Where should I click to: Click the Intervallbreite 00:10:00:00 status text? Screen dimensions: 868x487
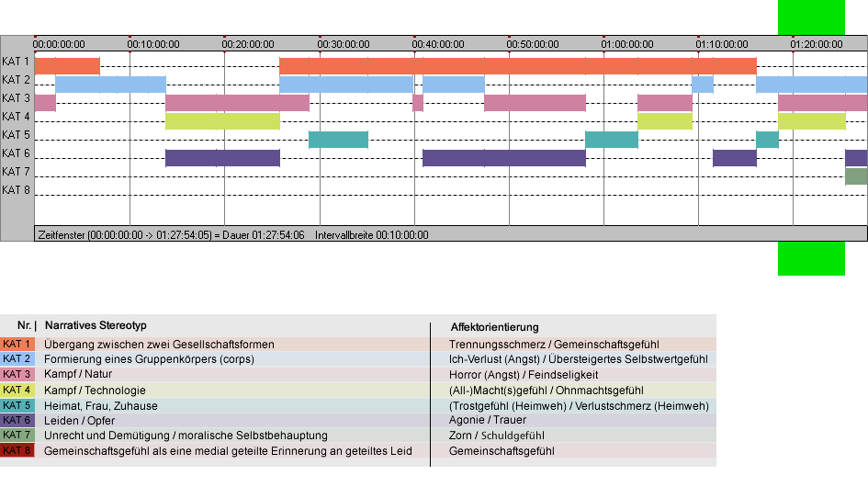point(371,235)
